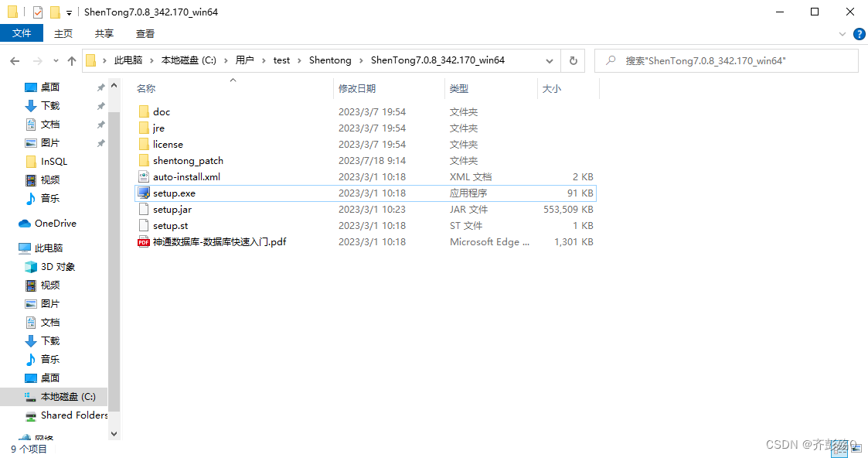Select the setup.jar file icon
The image size is (868, 458).
144,210
